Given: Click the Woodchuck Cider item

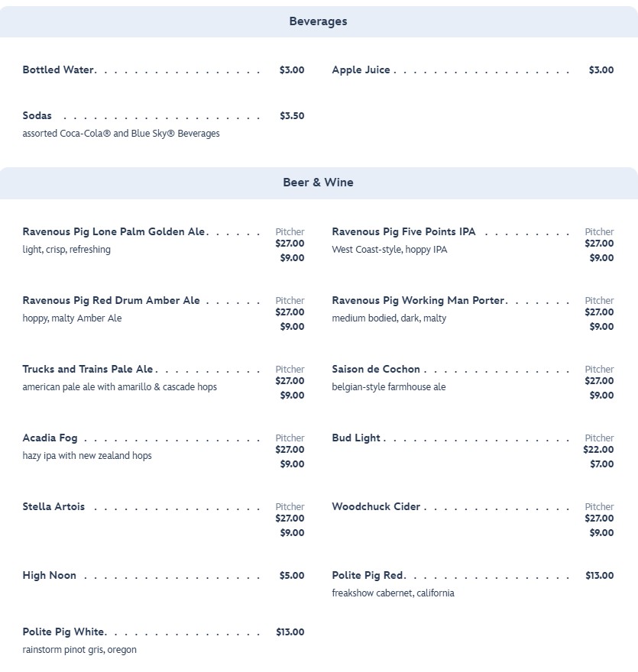Looking at the screenshot, I should (376, 507).
